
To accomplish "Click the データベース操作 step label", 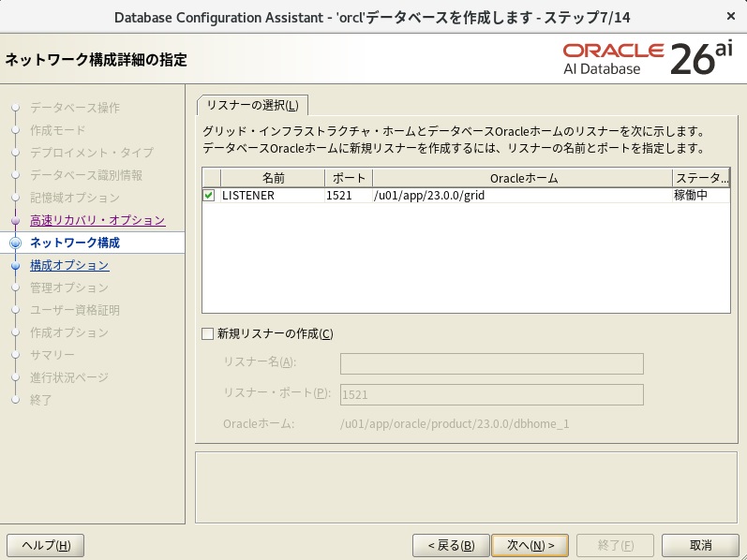I will (75, 108).
